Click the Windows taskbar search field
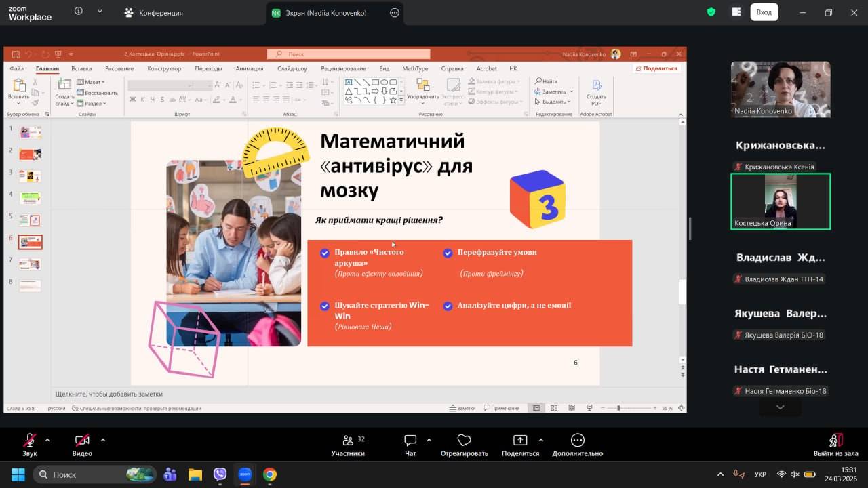The height and width of the screenshot is (488, 868). [x=94, y=474]
